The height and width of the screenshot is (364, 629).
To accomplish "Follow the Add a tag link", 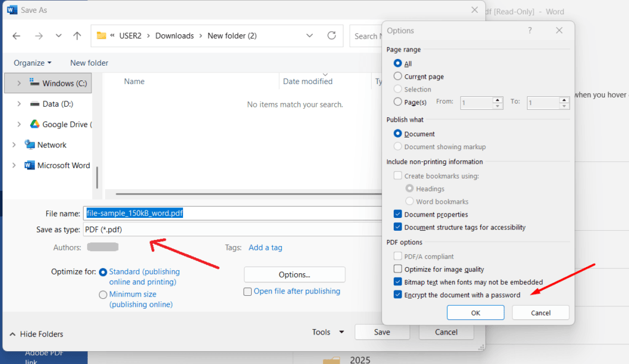I will [265, 247].
